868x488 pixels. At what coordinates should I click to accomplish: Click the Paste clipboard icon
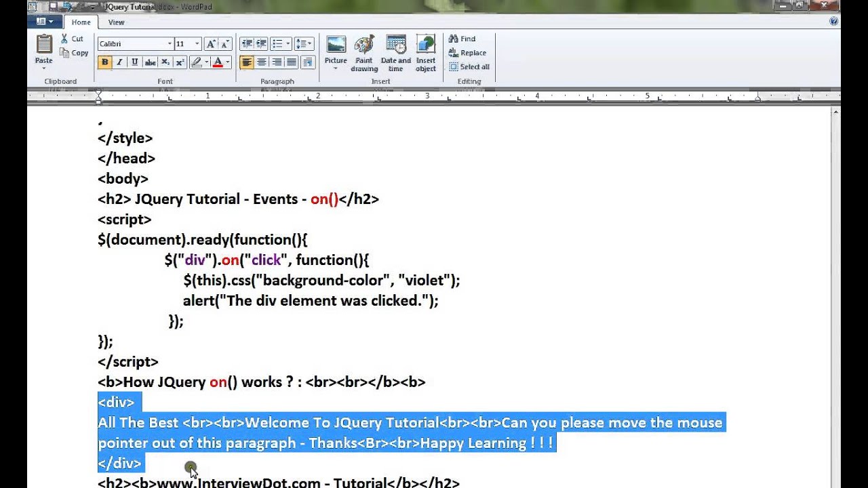point(44,44)
